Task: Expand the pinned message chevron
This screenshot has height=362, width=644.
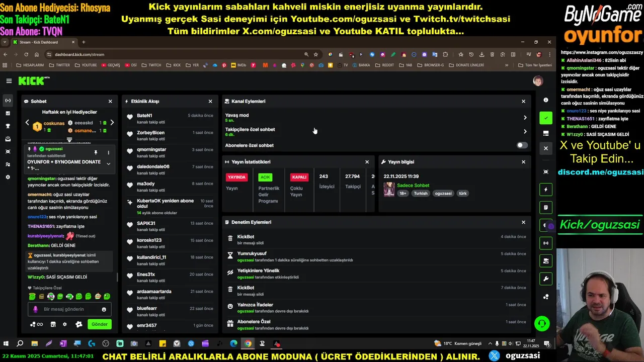Action: (108, 163)
